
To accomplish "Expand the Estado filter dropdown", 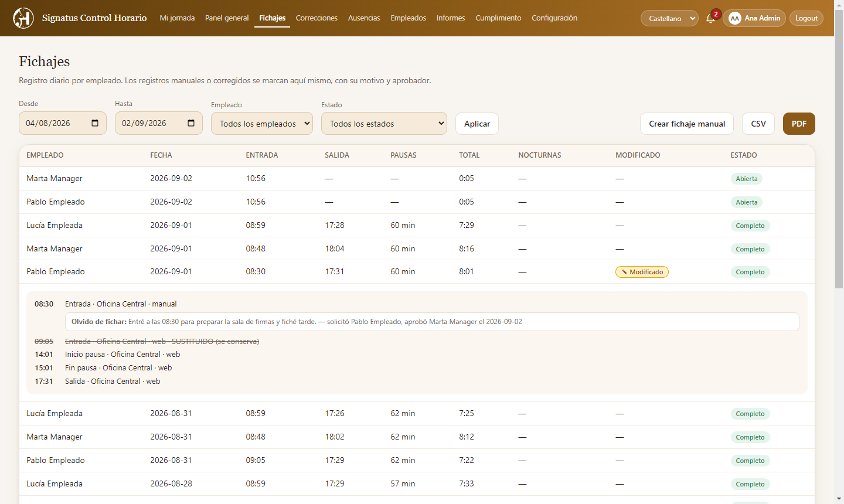I will (x=384, y=124).
